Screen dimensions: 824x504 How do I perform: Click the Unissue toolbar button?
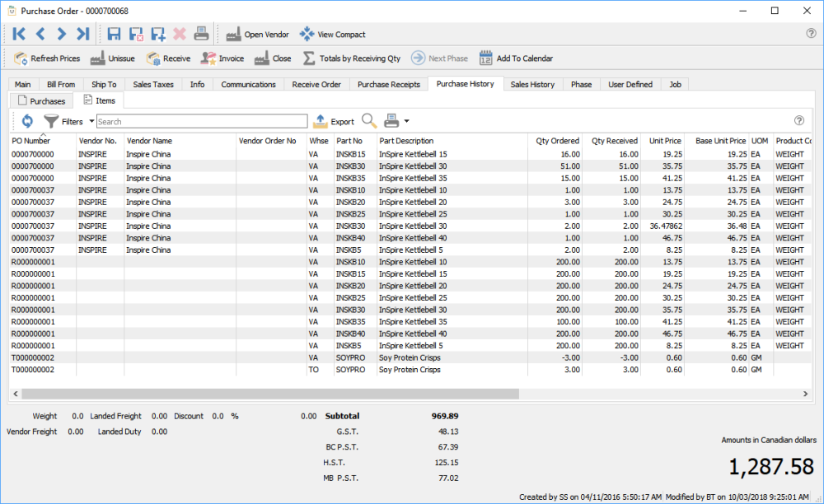[112, 58]
